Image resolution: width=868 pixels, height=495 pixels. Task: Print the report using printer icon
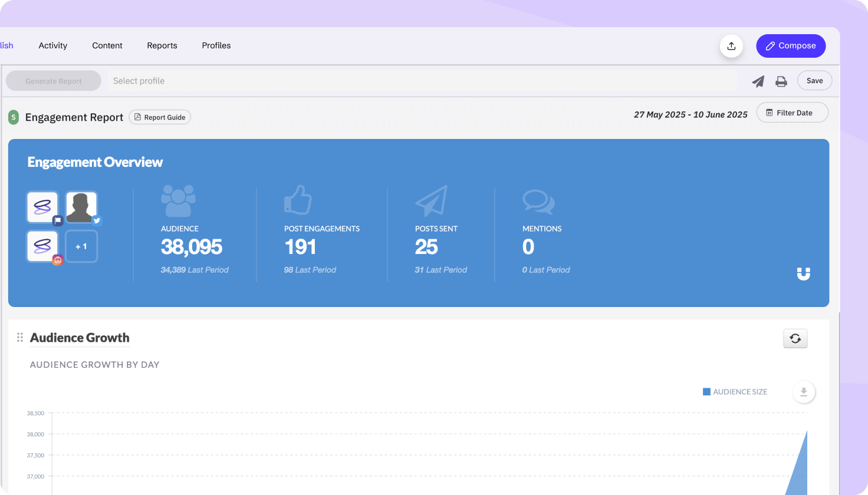[x=781, y=81]
